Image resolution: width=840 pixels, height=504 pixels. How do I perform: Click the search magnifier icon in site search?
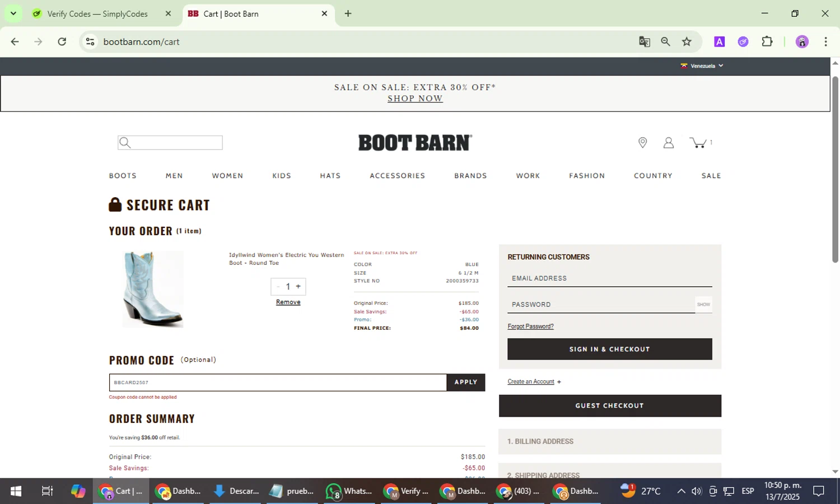[x=125, y=143]
